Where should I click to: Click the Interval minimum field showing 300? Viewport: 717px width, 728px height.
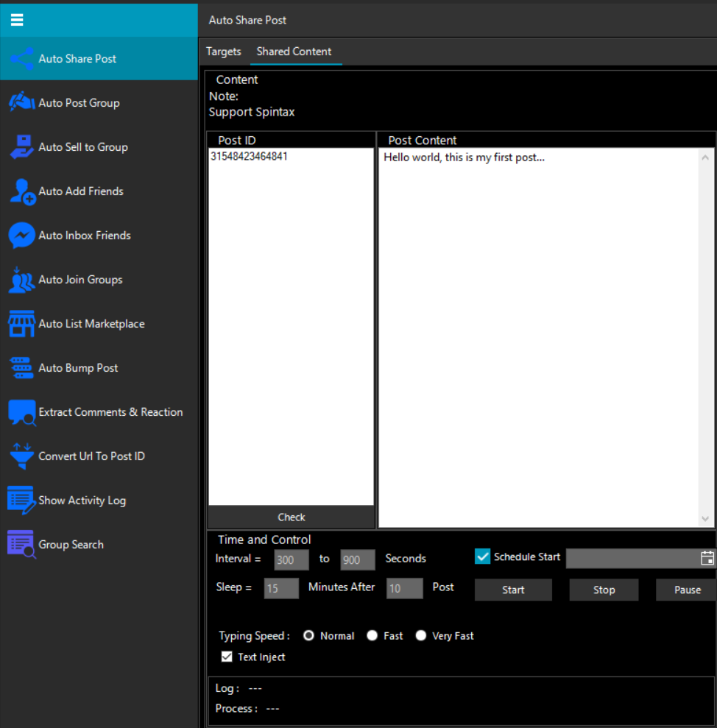(x=292, y=560)
